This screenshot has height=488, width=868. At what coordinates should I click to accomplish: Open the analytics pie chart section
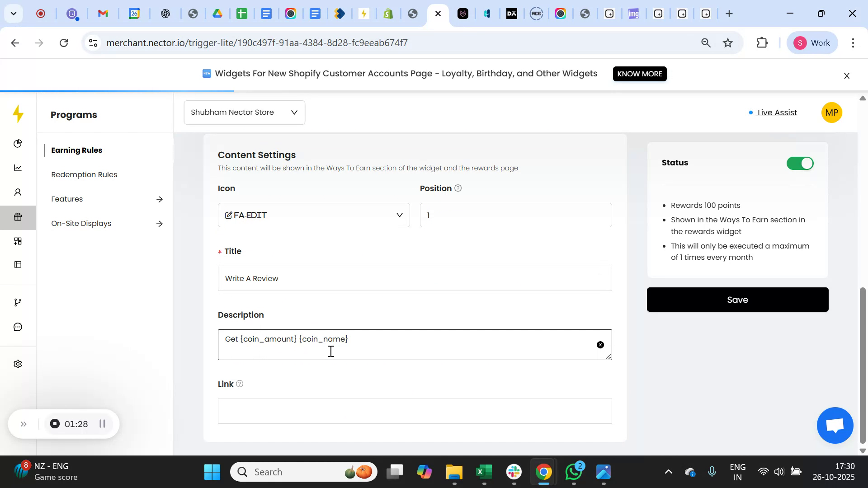[18, 143]
